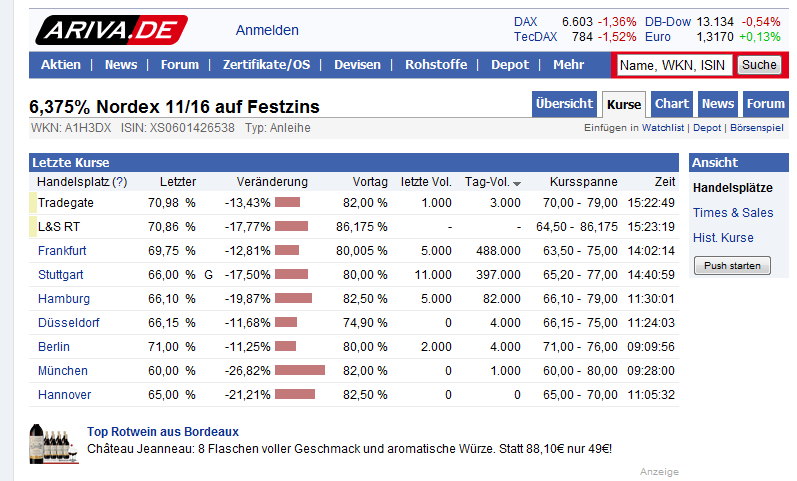Click the Tag-Vol. sort arrow

coord(517,183)
